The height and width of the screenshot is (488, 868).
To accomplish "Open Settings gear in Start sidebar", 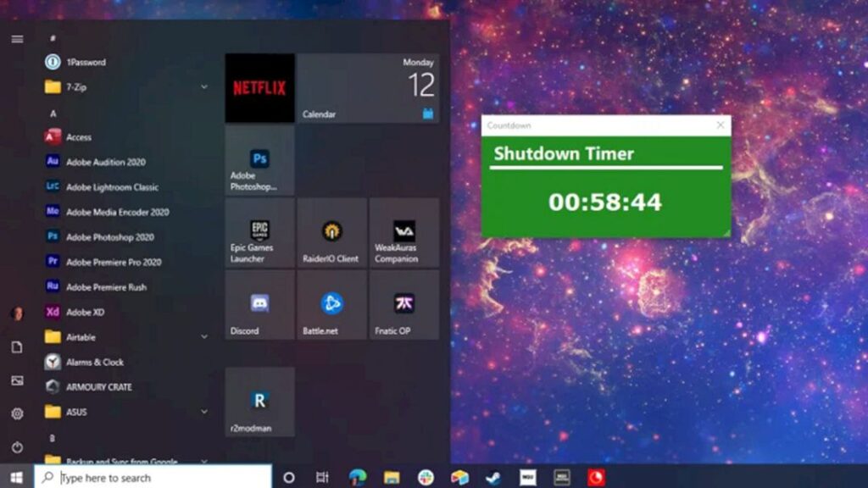I will pyautogui.click(x=17, y=413).
